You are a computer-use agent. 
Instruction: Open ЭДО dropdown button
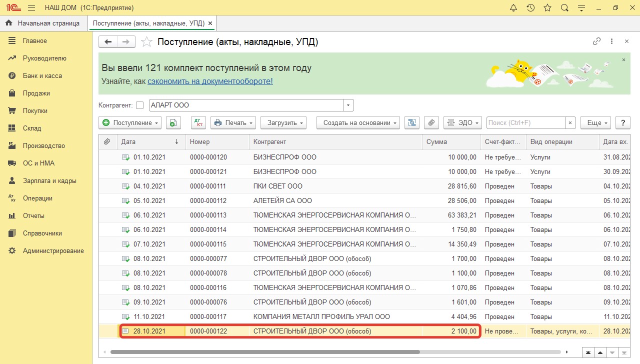point(462,122)
